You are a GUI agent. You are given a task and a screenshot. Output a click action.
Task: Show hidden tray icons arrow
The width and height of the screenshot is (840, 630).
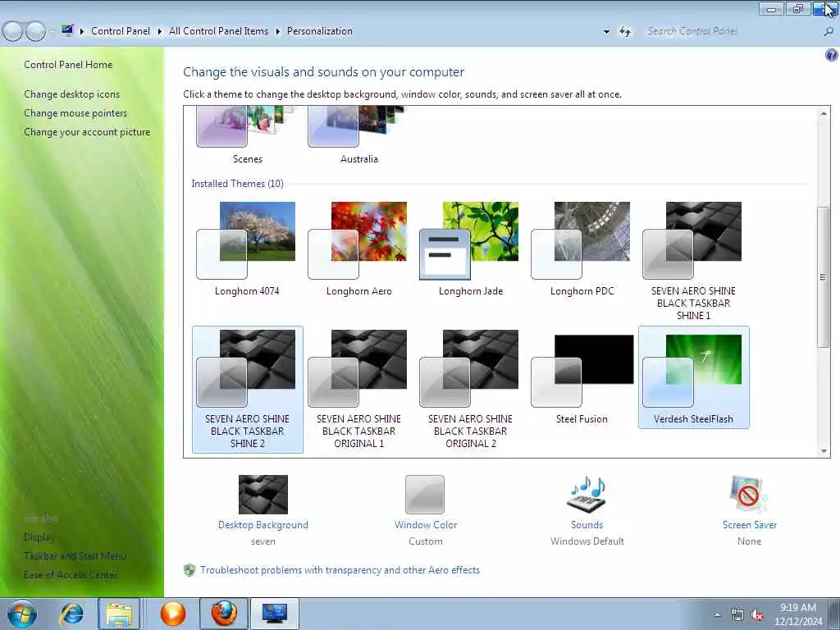pyautogui.click(x=717, y=614)
